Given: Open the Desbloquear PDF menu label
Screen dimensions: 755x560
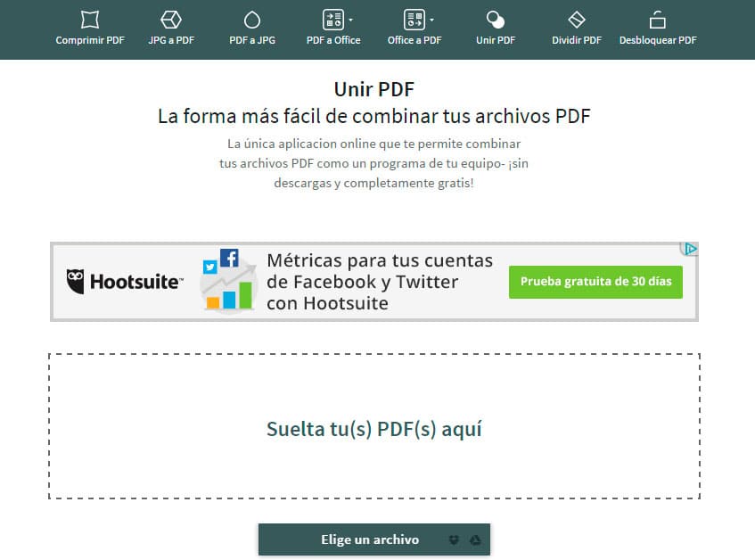Looking at the screenshot, I should tap(658, 40).
